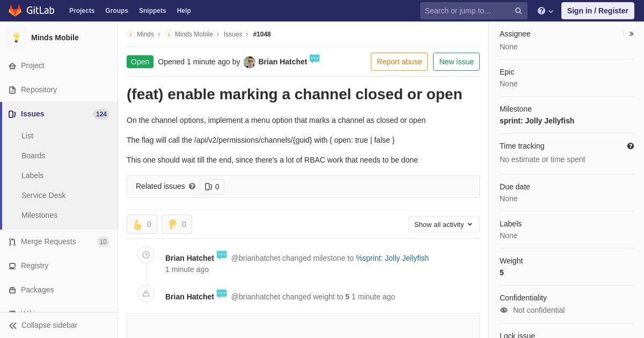Image resolution: width=644 pixels, height=338 pixels.
Task: Click sprint: Jolly Jellyfish in right sidebar
Action: 537,121
